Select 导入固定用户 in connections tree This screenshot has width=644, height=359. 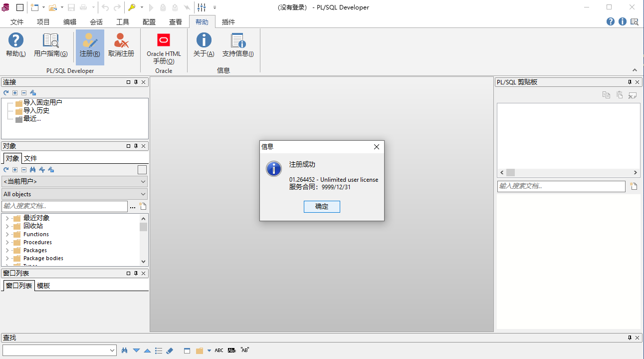(42, 102)
